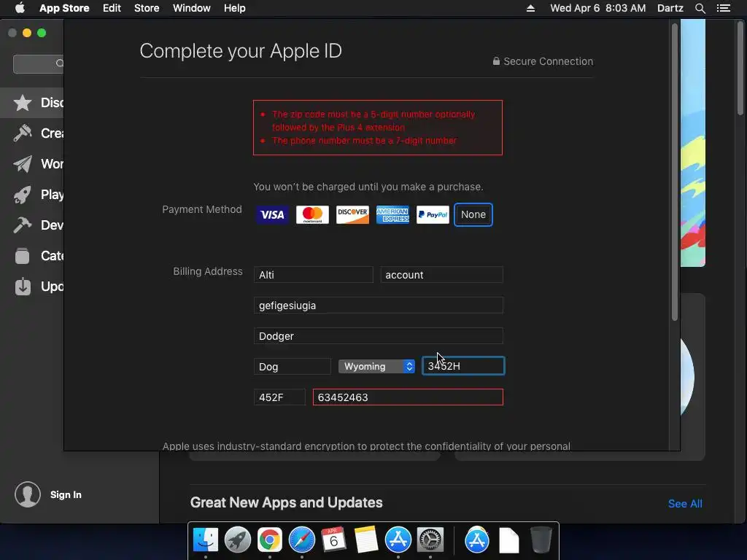Open Develop category hammer icon
Viewport: 747px width, 560px height.
23,225
